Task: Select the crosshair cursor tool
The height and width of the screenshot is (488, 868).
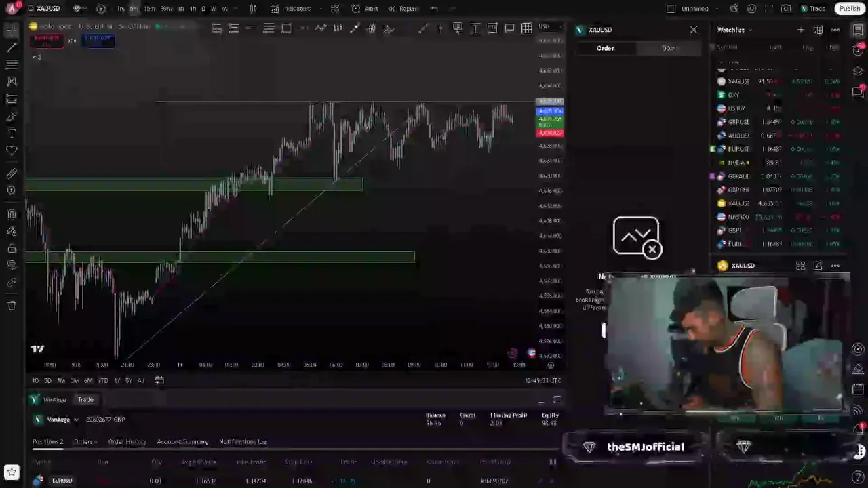Action: pos(12,30)
